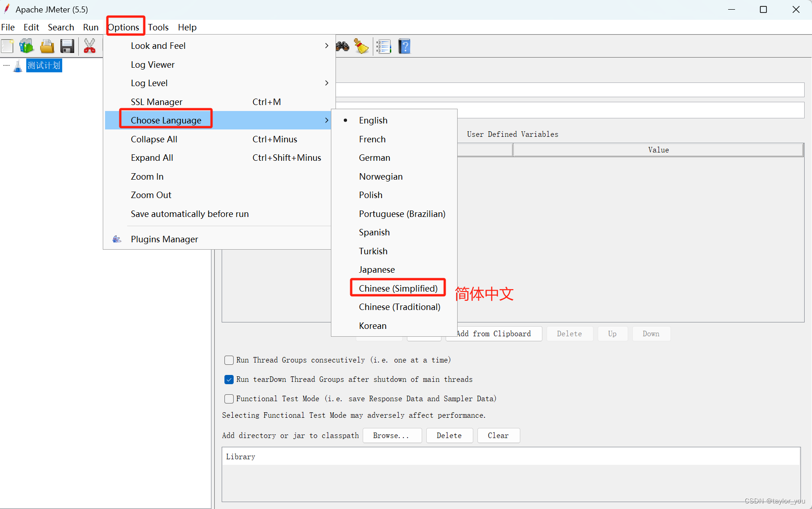The width and height of the screenshot is (812, 509).
Task: Select Polish language
Action: pyautogui.click(x=371, y=195)
